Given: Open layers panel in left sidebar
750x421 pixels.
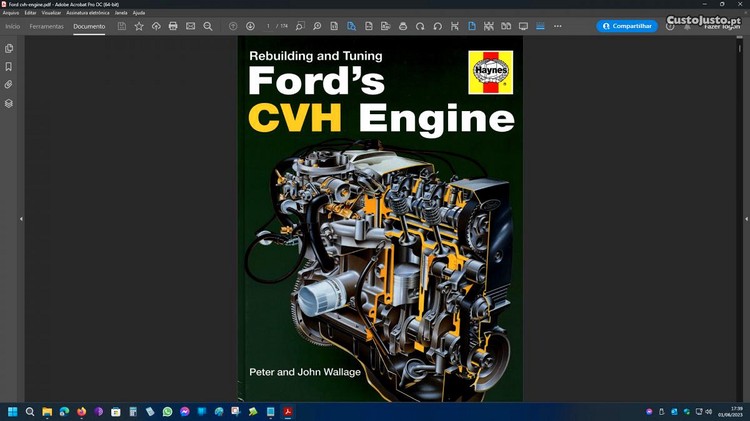Looking at the screenshot, I should 9,103.
